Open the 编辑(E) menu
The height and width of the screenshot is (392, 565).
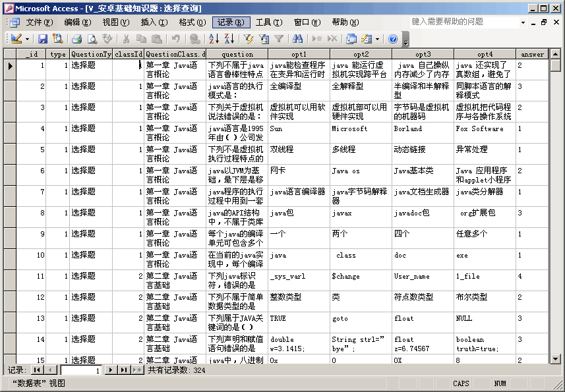click(x=78, y=22)
